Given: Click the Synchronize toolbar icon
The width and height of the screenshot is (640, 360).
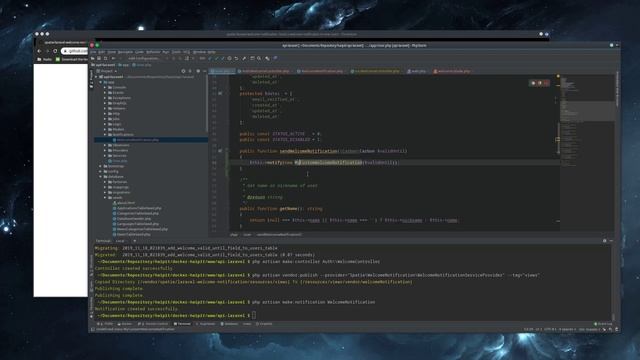Looking at the screenshot, I should coord(105,58).
